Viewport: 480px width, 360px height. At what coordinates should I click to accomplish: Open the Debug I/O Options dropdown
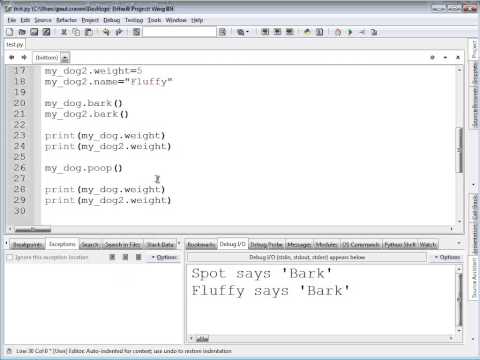tap(447, 257)
